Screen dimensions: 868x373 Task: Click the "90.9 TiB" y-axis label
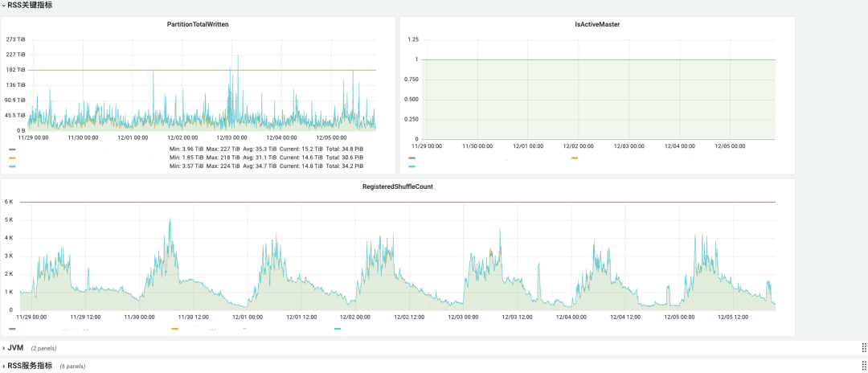(14, 100)
